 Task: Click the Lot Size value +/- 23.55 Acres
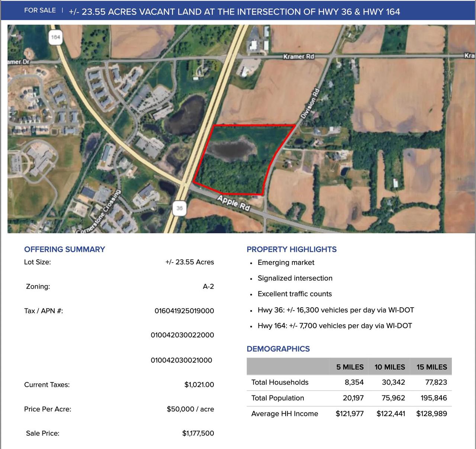click(190, 262)
